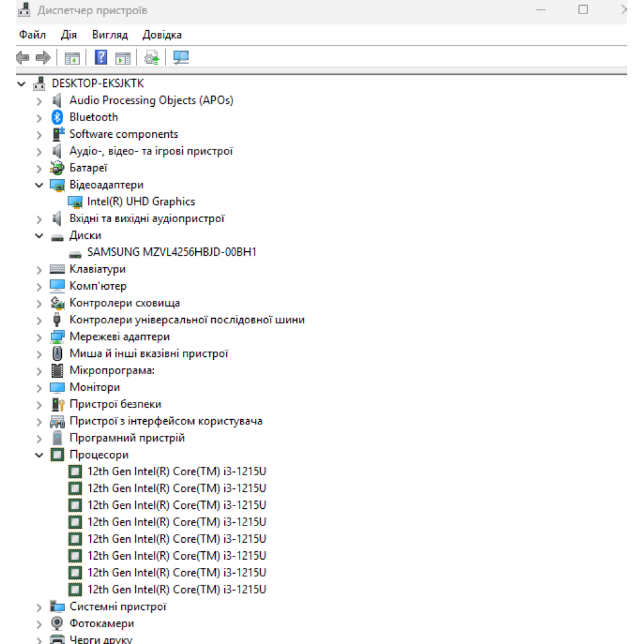This screenshot has height=644, width=644.
Task: Toggle the console tree pane icon
Action: tap(71, 58)
